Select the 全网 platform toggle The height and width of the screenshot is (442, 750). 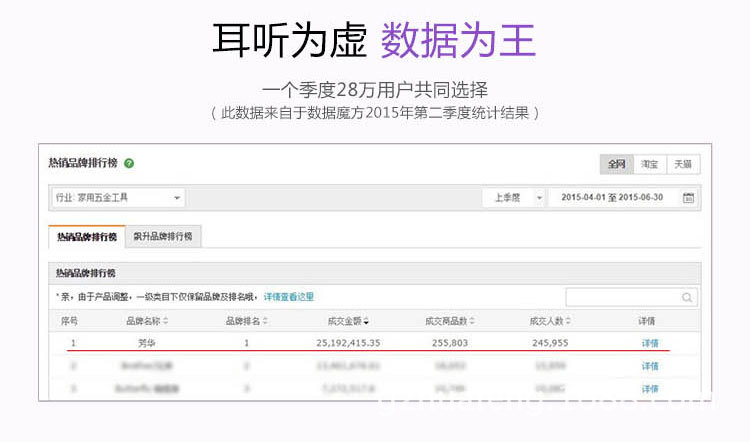[x=616, y=164]
